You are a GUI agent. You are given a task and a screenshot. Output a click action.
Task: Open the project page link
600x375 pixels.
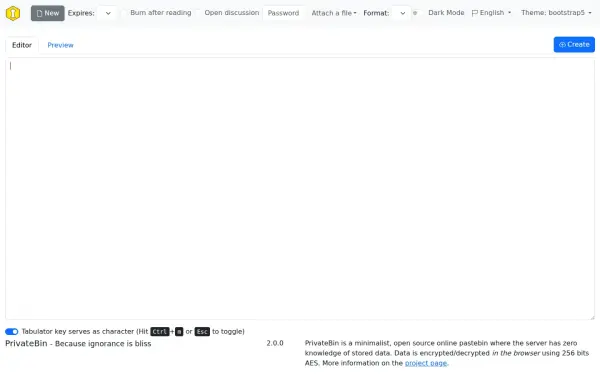tap(426, 363)
